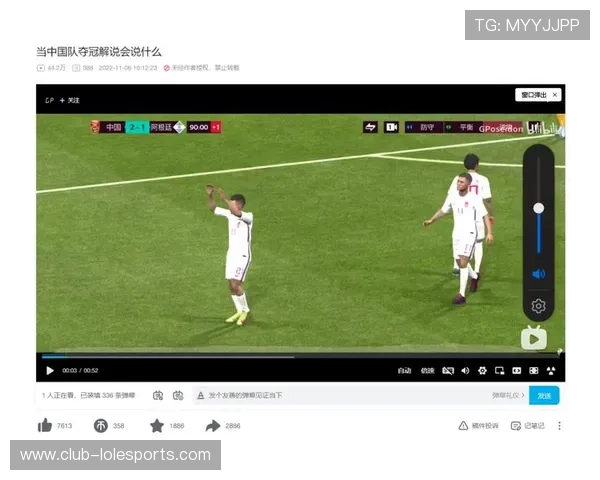Click the 发送 send button
This screenshot has height=480, width=600.
click(544, 396)
